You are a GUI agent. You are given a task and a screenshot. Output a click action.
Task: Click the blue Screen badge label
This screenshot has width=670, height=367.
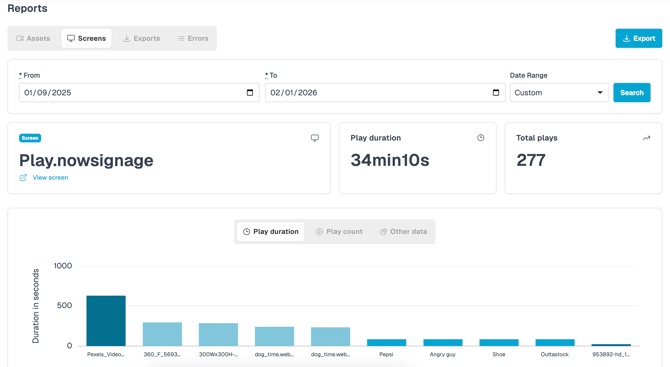30,138
